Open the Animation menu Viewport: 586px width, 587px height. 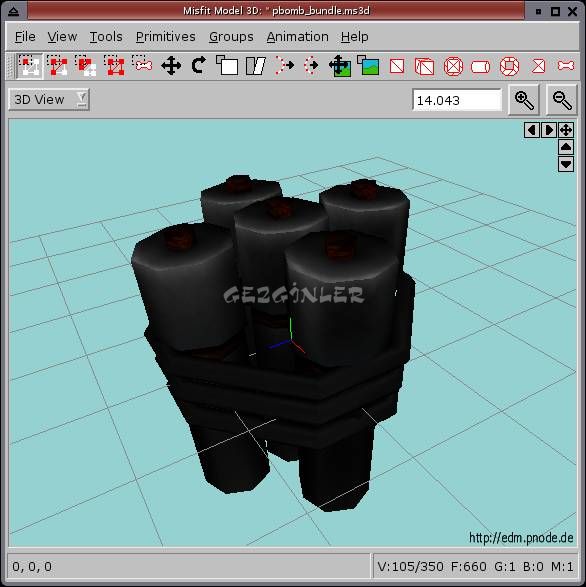[x=297, y=37]
